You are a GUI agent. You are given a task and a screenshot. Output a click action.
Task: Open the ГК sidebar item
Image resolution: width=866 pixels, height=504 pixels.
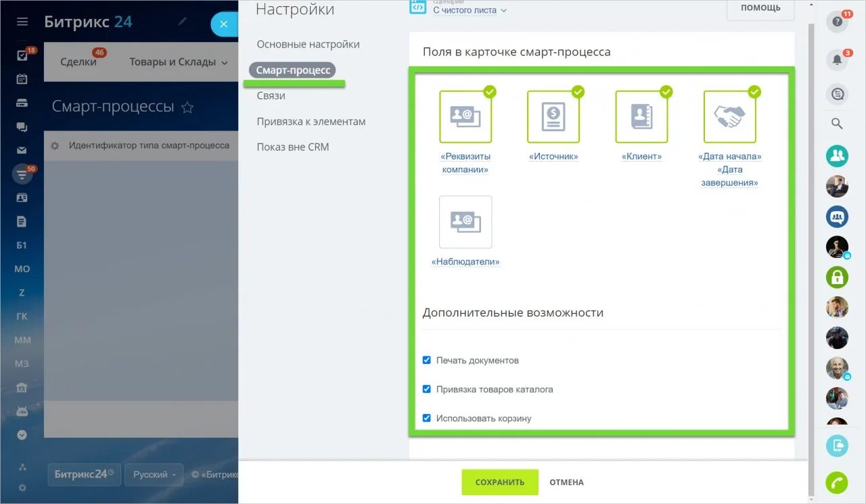tap(22, 316)
